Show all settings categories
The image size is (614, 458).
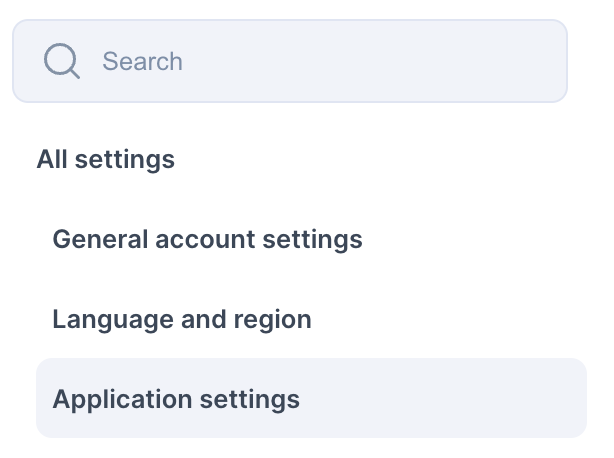[x=106, y=160]
